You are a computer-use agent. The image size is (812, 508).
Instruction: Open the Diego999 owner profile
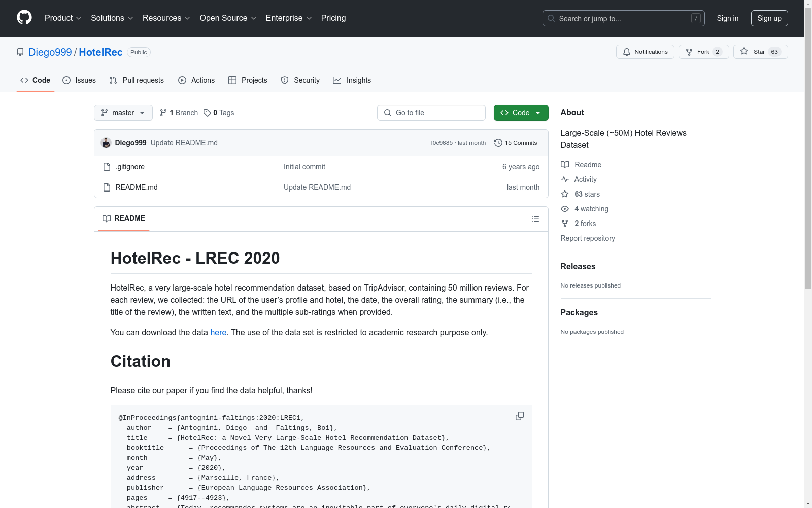click(50, 52)
